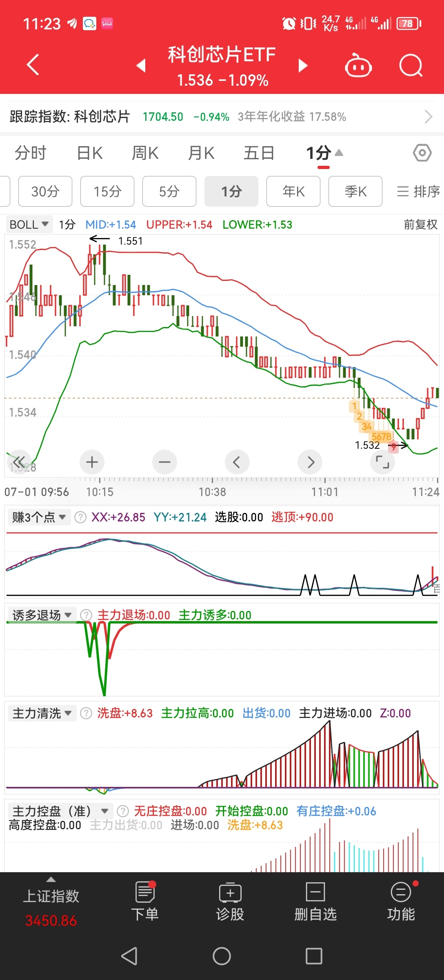Tap the 科创芯片ETF title
Viewport: 444px width, 980px height.
[x=222, y=55]
